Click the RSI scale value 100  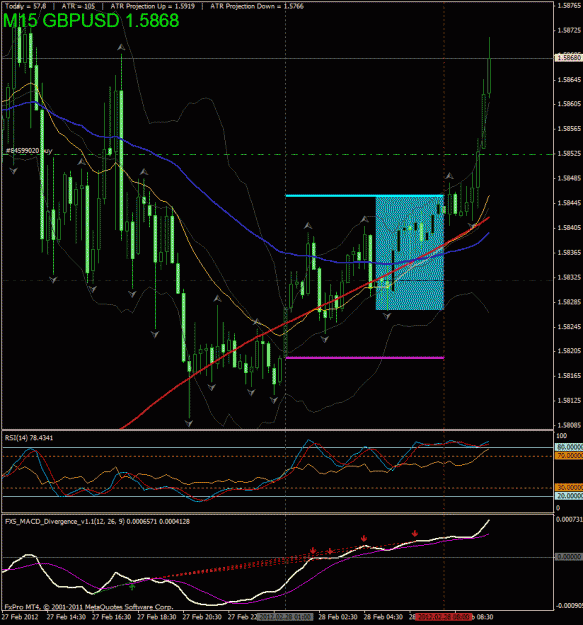[x=561, y=436]
